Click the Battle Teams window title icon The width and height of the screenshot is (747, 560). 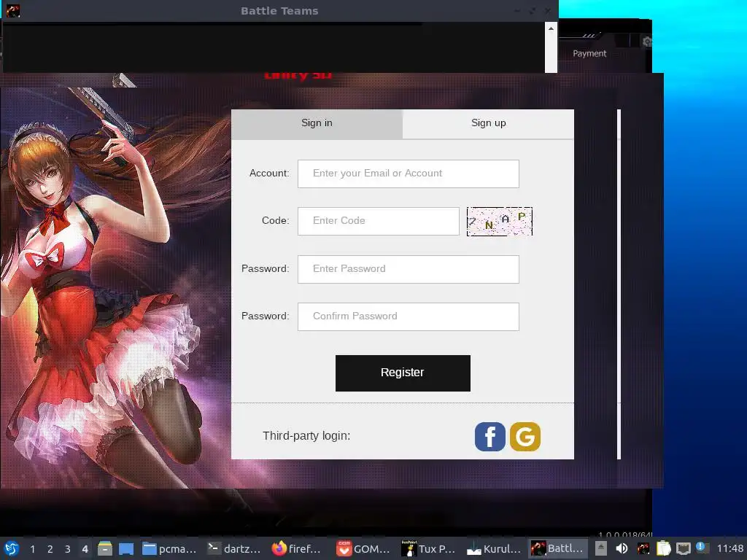point(13,10)
